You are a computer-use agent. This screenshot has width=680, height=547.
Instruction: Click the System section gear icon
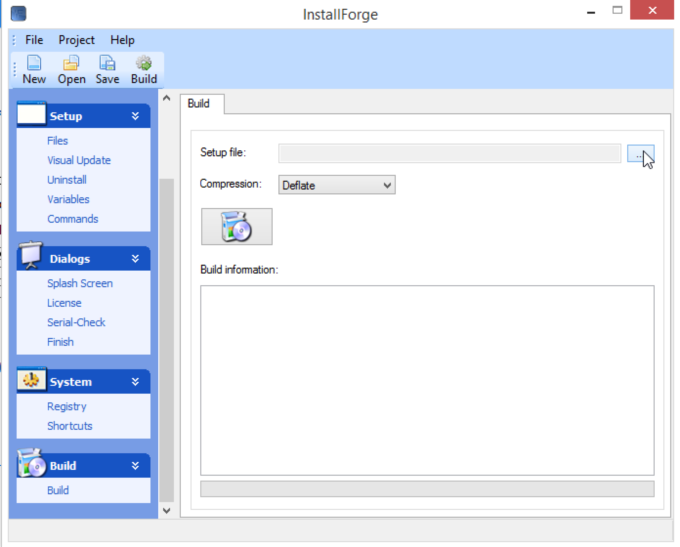31,380
